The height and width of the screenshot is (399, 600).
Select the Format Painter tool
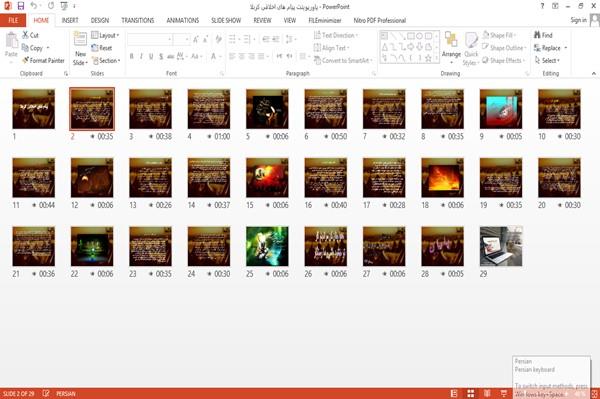click(x=43, y=60)
